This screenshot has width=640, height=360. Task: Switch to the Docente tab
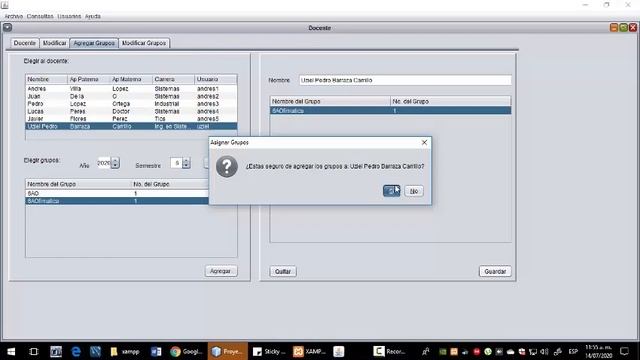coord(24,43)
